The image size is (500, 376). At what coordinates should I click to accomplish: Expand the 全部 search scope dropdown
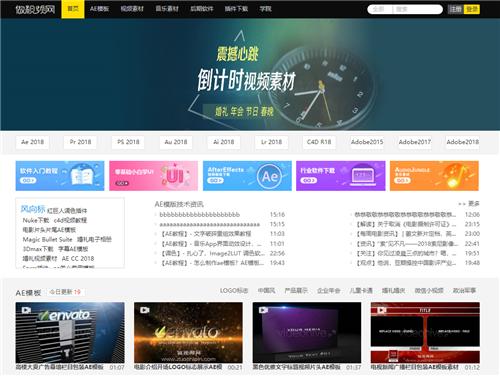pos(379,9)
